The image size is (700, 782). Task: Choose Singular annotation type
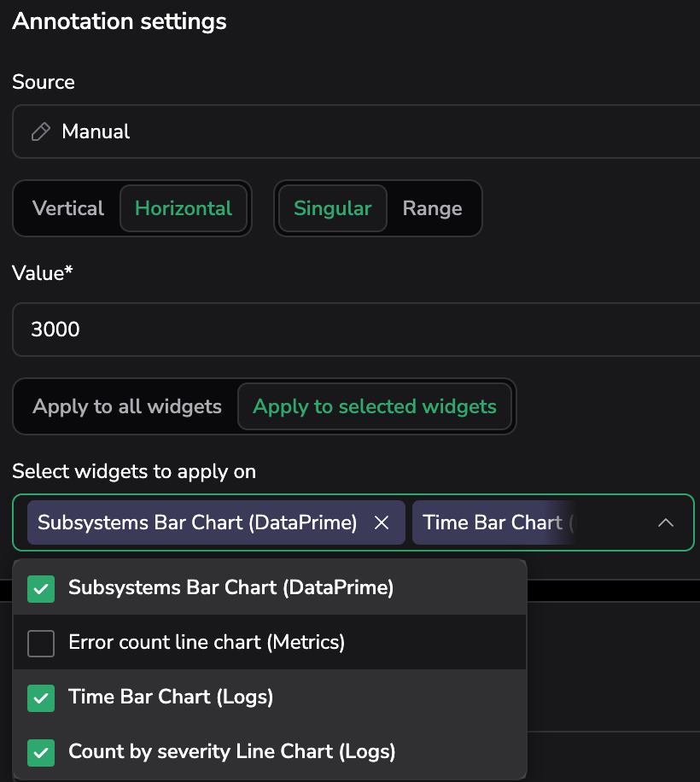[x=332, y=208]
